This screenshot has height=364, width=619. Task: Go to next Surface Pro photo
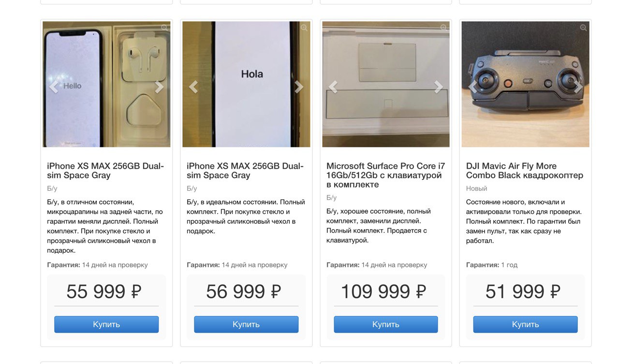439,87
